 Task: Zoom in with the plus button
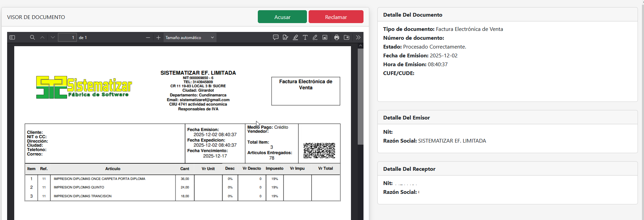[158, 37]
